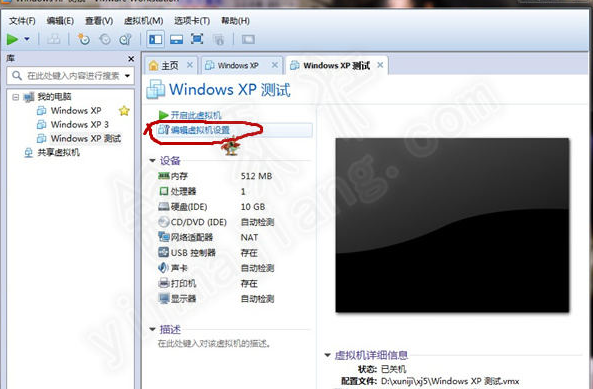
Task: Click the NAT network adapter value
Action: point(249,237)
